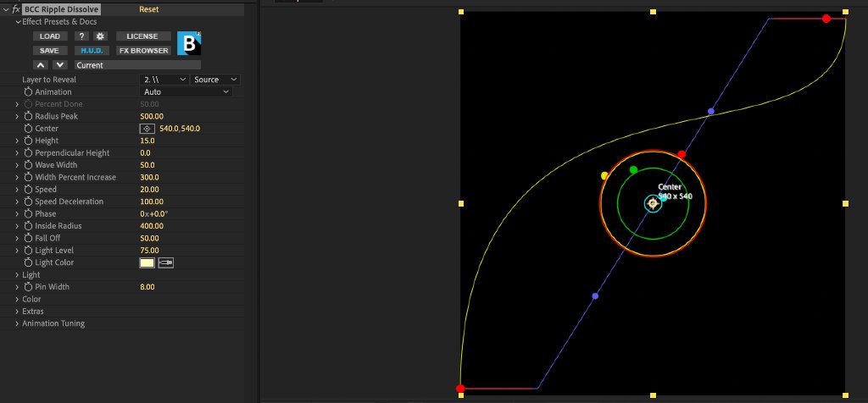Toggle Speed Deceleration stopwatch
Screen dimensions: 868x403
[28, 201]
